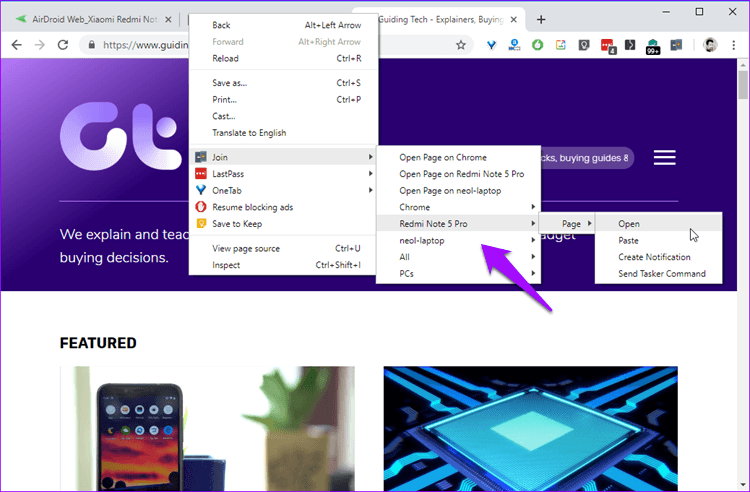Open the Chrome three-dot menu
750x492 pixels.
coord(733,45)
